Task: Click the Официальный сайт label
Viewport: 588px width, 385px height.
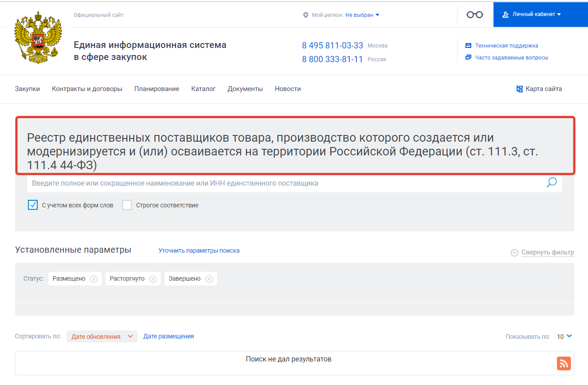Action: (99, 15)
